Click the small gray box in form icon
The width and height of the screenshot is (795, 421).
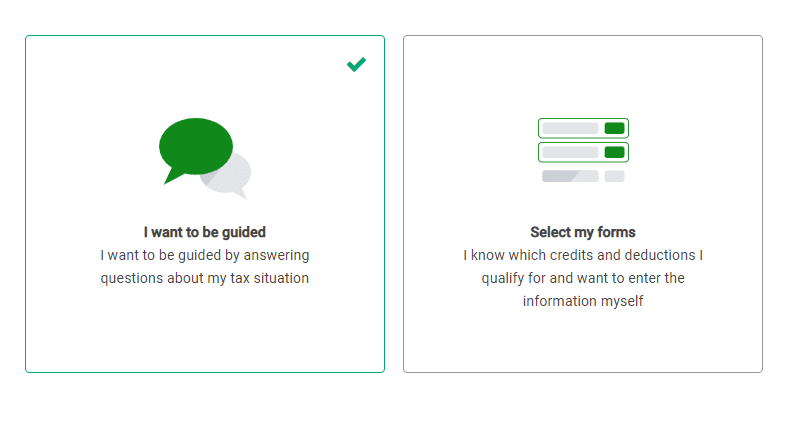(615, 176)
